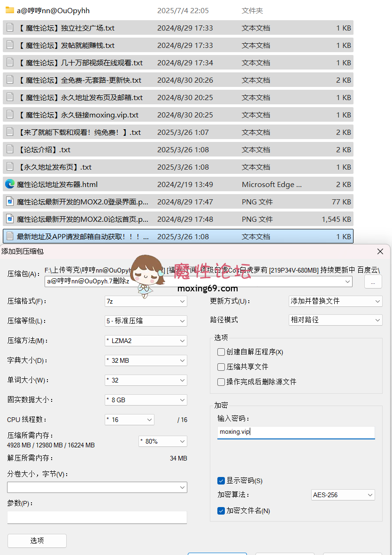392x555 pixels.
Task: Open the 单词大小 dropdown
Action: tap(146, 381)
